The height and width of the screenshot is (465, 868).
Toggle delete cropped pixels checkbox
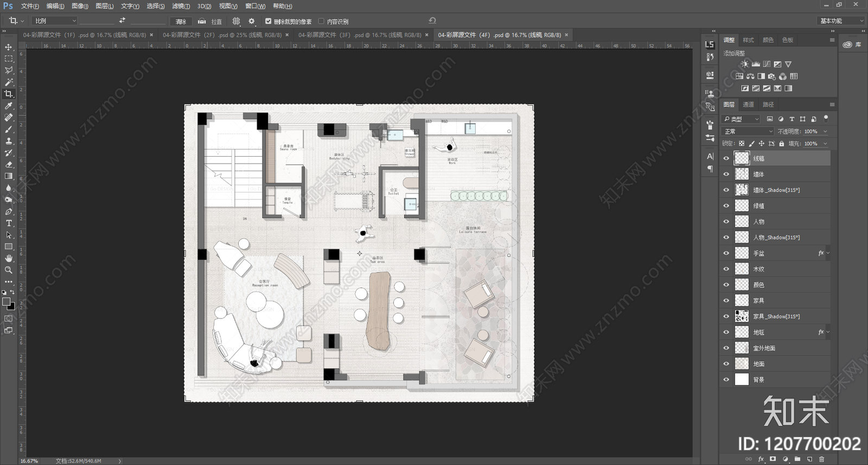(268, 21)
